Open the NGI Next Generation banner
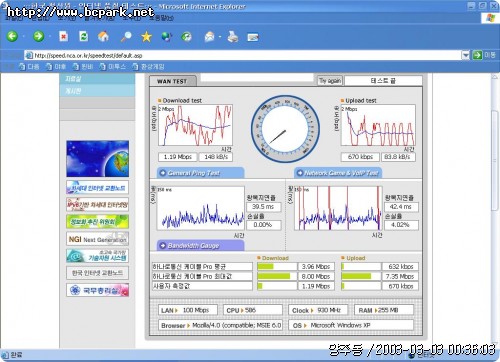 pos(97,239)
